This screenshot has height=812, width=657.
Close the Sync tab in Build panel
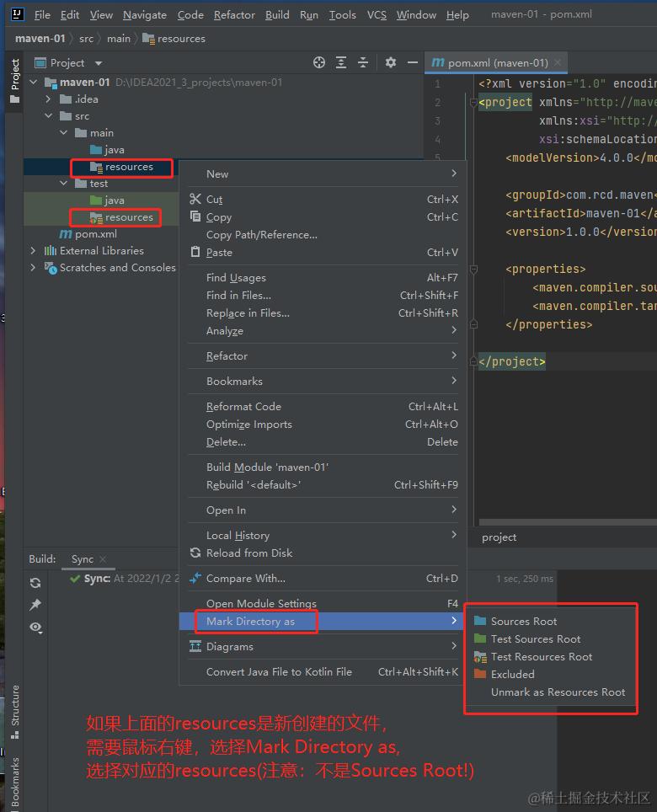(103, 558)
